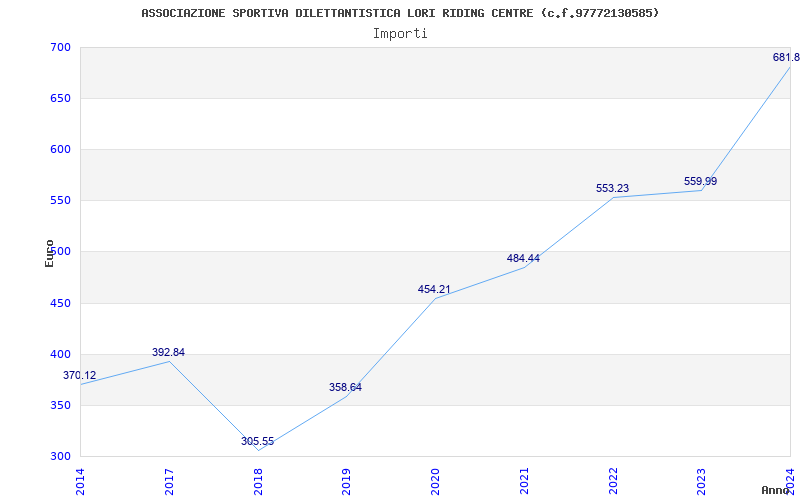Click the 550 y-axis tick label
Viewport: 800px width, 500px height.
60,201
